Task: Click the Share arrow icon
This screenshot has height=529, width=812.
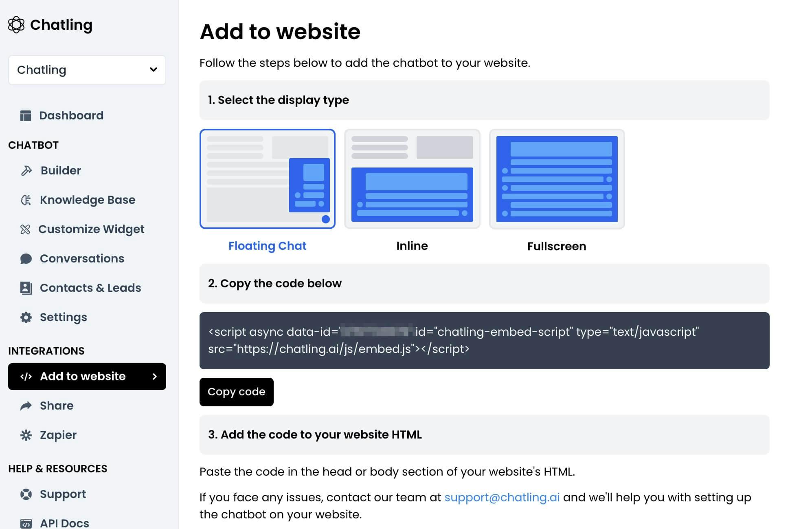Action: pyautogui.click(x=26, y=406)
